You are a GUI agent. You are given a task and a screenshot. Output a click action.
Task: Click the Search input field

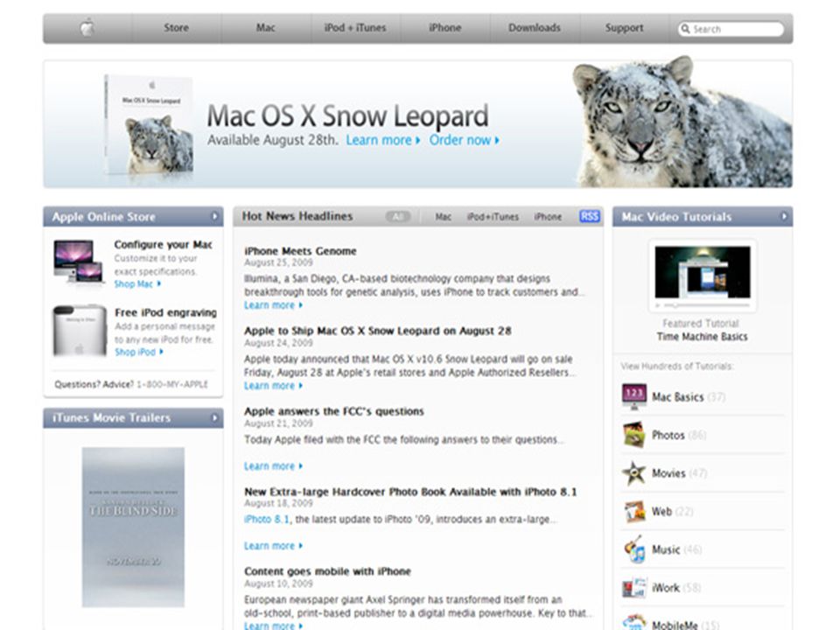tap(731, 29)
